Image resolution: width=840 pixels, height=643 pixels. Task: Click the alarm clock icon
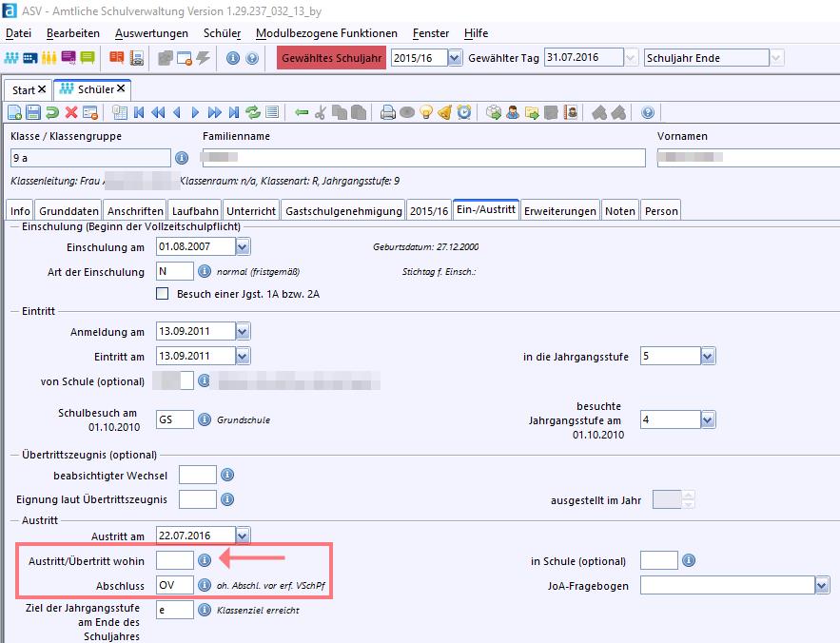pos(464,112)
